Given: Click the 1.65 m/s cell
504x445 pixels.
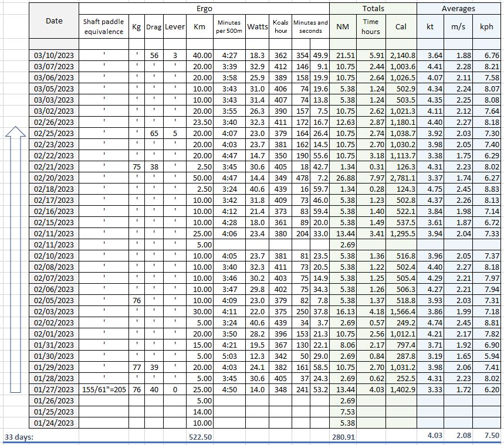Looking at the screenshot, I should click(458, 356).
